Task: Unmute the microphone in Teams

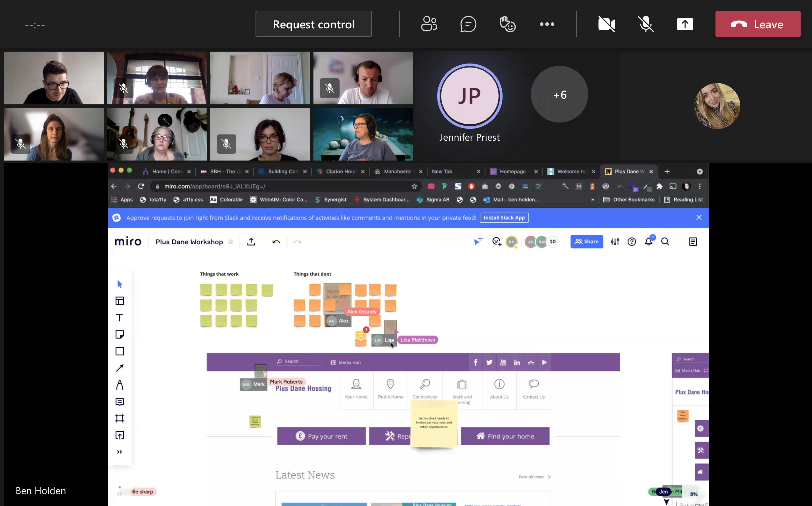Action: coord(646,24)
